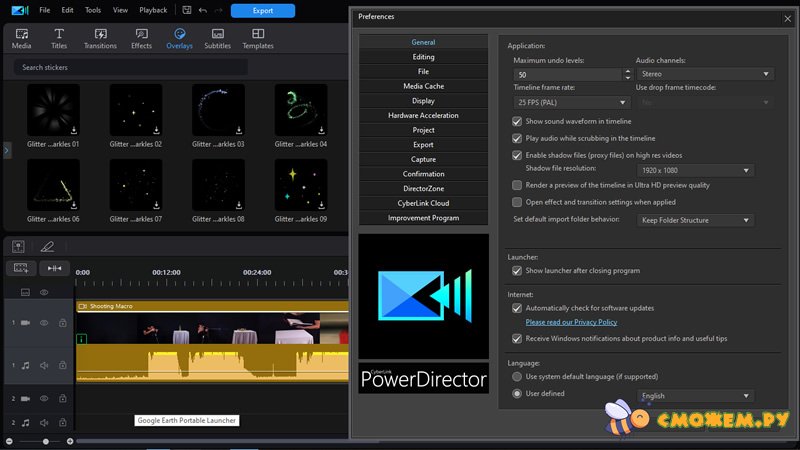Select Hardware Acceleration preferences category
Viewport: 800px width, 450px height.
[x=423, y=115]
